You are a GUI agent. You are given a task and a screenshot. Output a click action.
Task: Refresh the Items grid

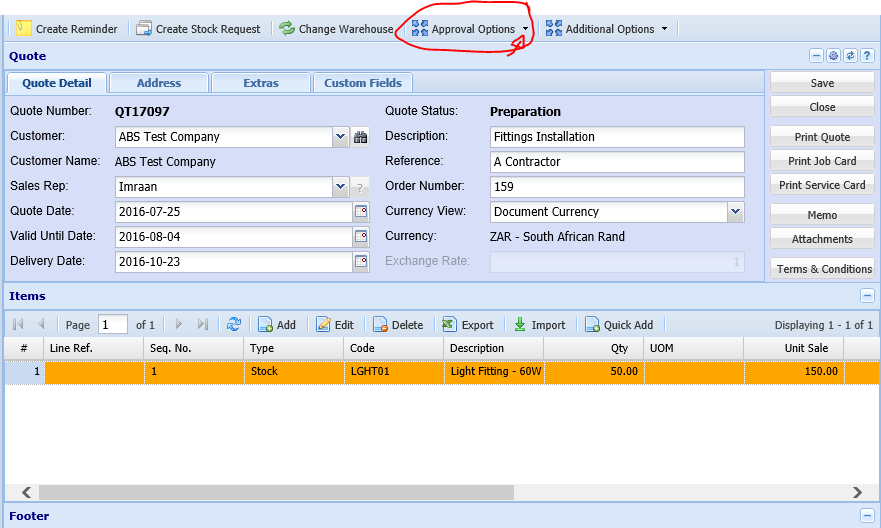(x=234, y=325)
